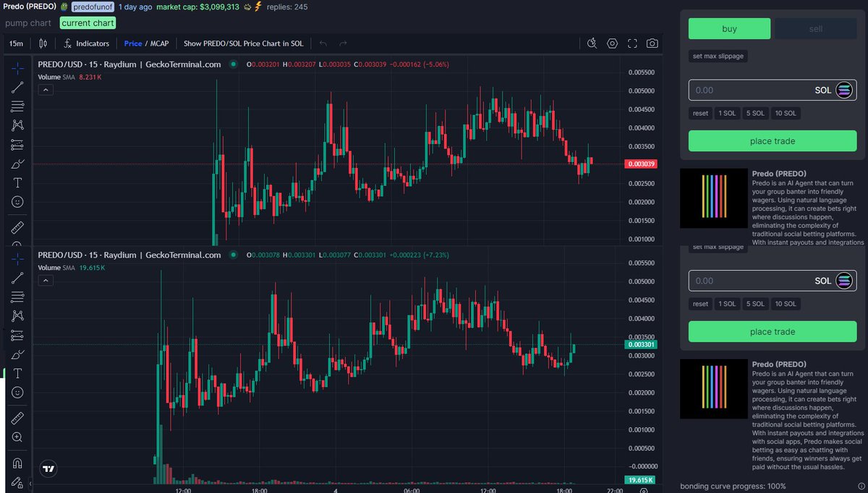The image size is (868, 493).
Task: Toggle Show PREDO/SOL Price Chart in SOL
Action: pyautogui.click(x=244, y=43)
